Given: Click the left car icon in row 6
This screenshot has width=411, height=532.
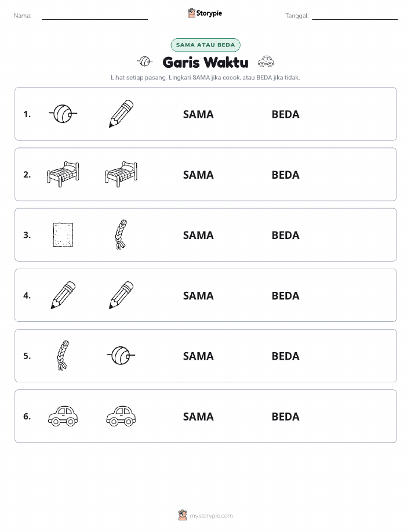Looking at the screenshot, I should tap(63, 415).
